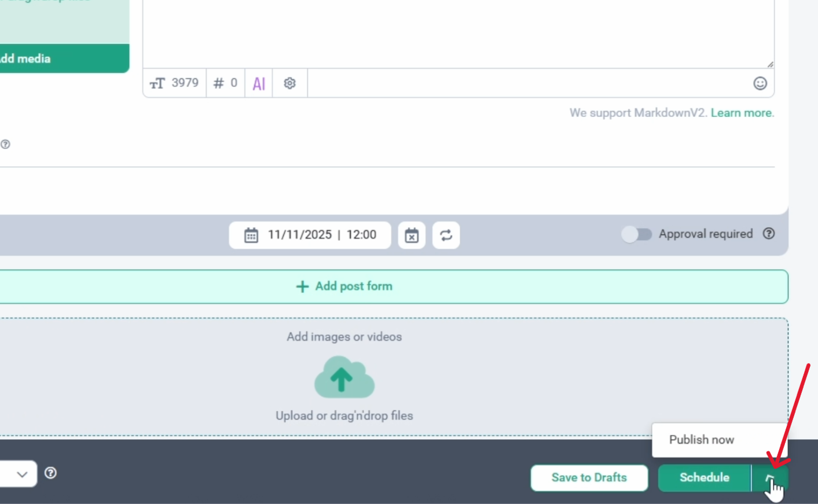Open the AI assistant tool
818x504 pixels.
(x=259, y=84)
